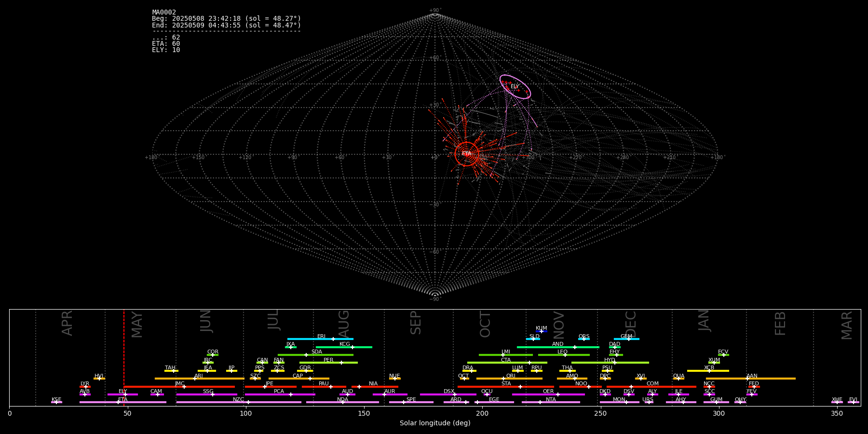Screen dimensions: 868x434
Task: Click the AND shower bar
Action: click(x=558, y=347)
